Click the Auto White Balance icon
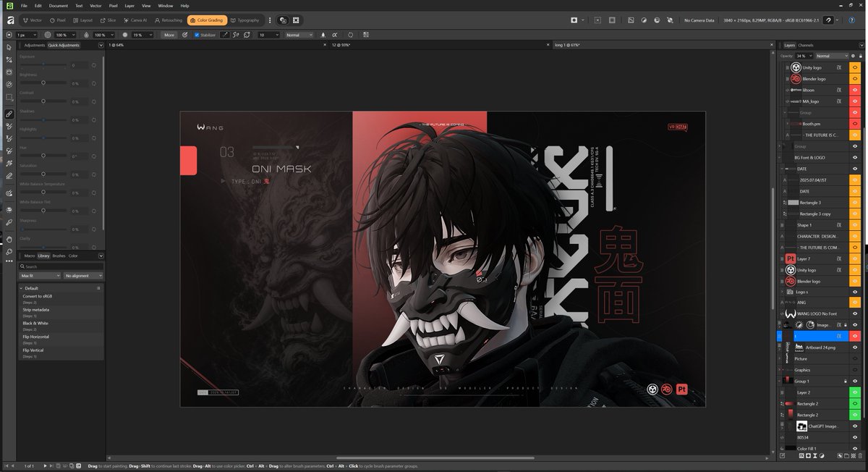The height and width of the screenshot is (472, 868). pyautogui.click(x=669, y=20)
